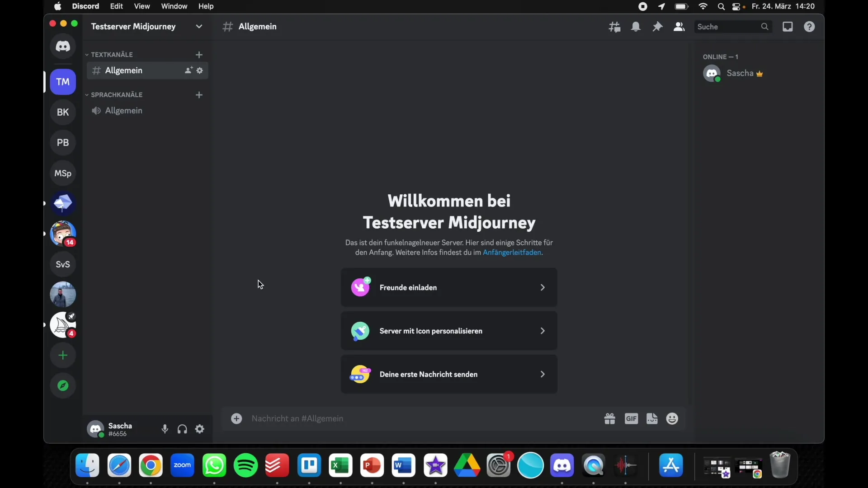Viewport: 868px width, 488px height.
Task: Open the SvS server
Action: 63,264
